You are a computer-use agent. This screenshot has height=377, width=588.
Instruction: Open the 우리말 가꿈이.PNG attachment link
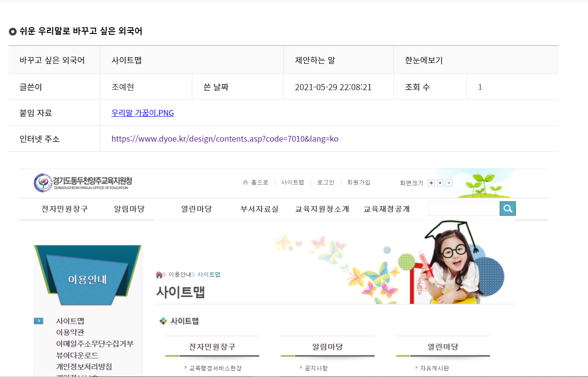[x=143, y=113]
